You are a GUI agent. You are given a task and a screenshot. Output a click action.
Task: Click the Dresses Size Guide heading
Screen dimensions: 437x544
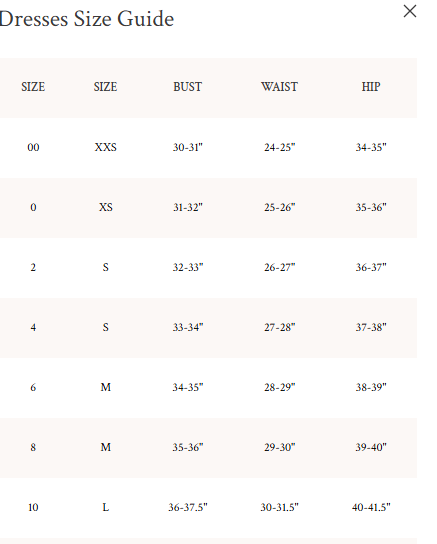click(x=87, y=19)
